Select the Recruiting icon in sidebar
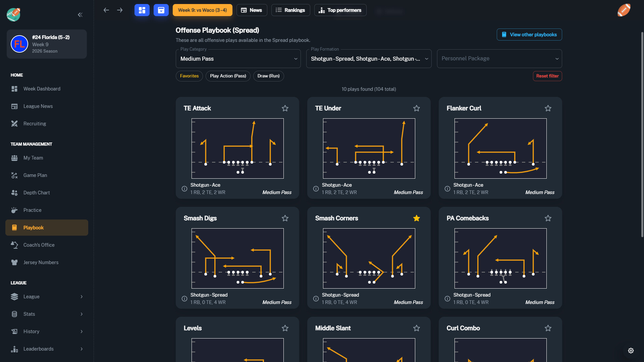The width and height of the screenshot is (644, 362). tap(14, 123)
